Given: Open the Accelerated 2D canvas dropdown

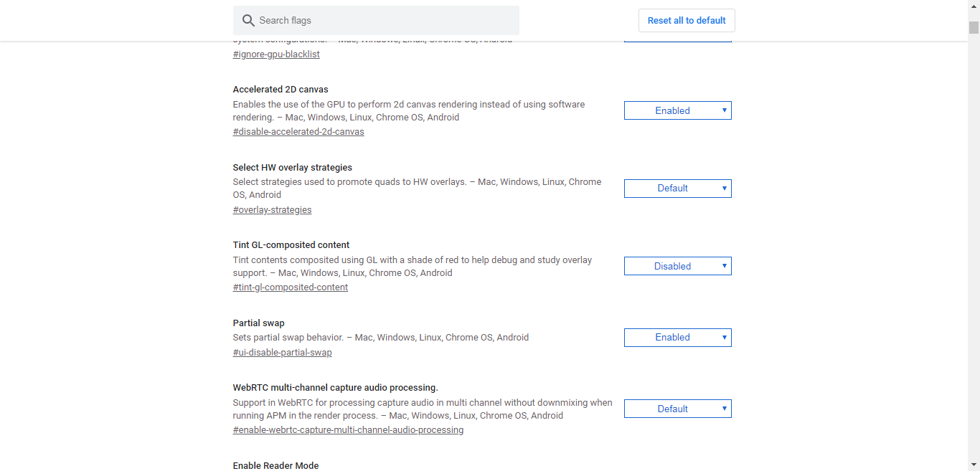Looking at the screenshot, I should pos(677,110).
